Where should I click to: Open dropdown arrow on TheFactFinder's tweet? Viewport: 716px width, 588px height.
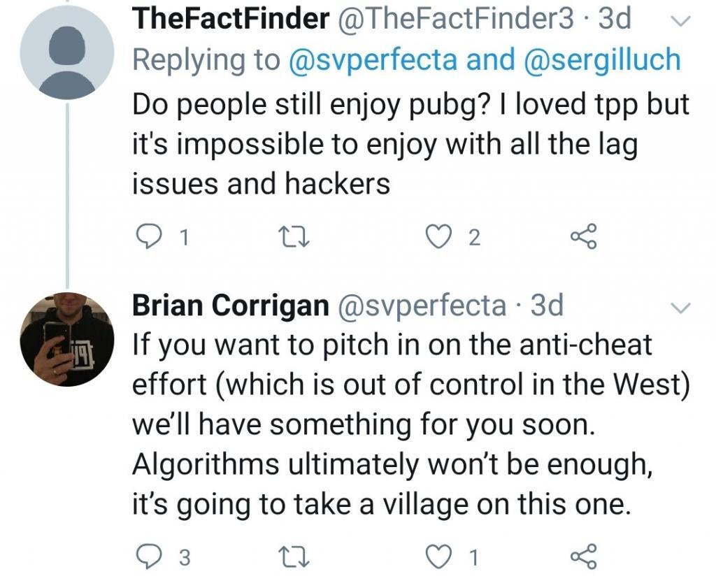(679, 22)
